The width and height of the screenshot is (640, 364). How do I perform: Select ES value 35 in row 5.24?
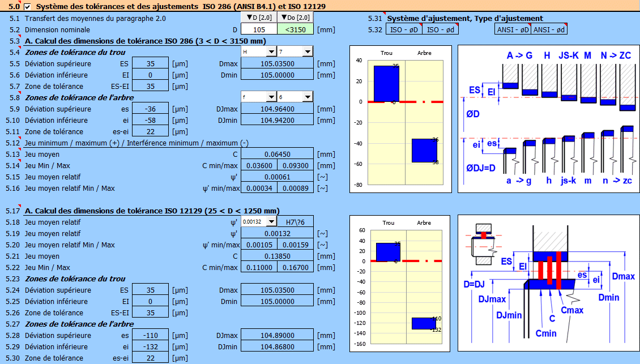tap(150, 290)
